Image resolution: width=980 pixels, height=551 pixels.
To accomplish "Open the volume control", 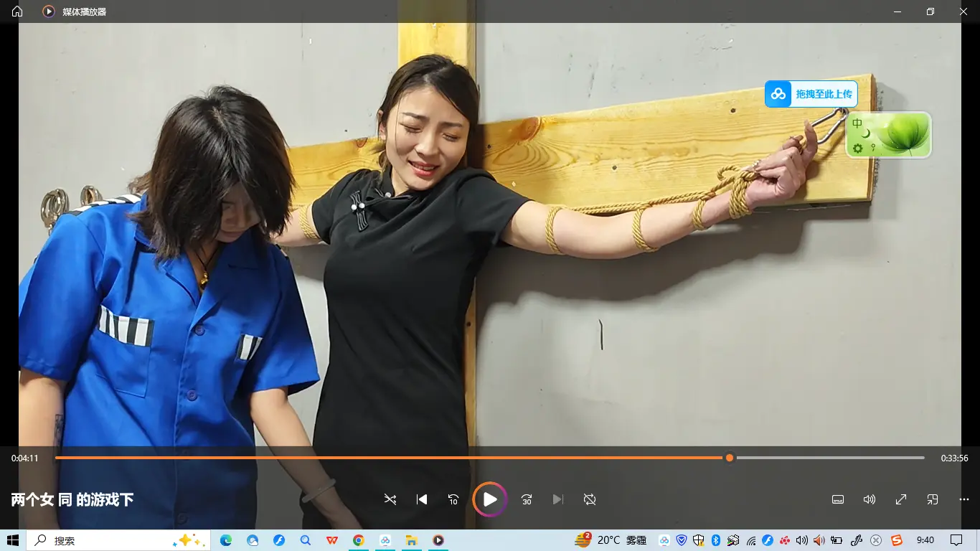I will pyautogui.click(x=870, y=499).
